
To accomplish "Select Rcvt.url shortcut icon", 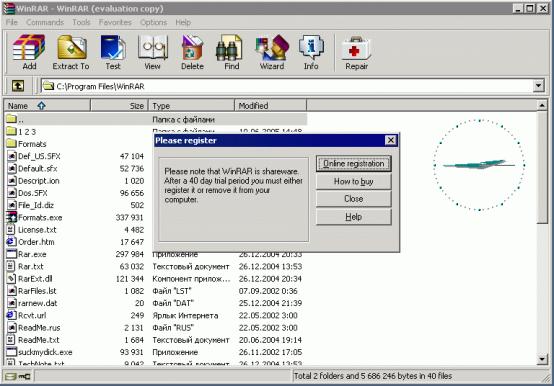I will click(x=11, y=315).
